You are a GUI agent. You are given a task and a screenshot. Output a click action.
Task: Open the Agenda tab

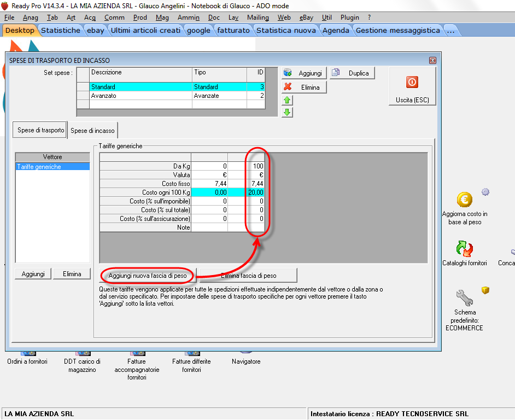coord(336,30)
